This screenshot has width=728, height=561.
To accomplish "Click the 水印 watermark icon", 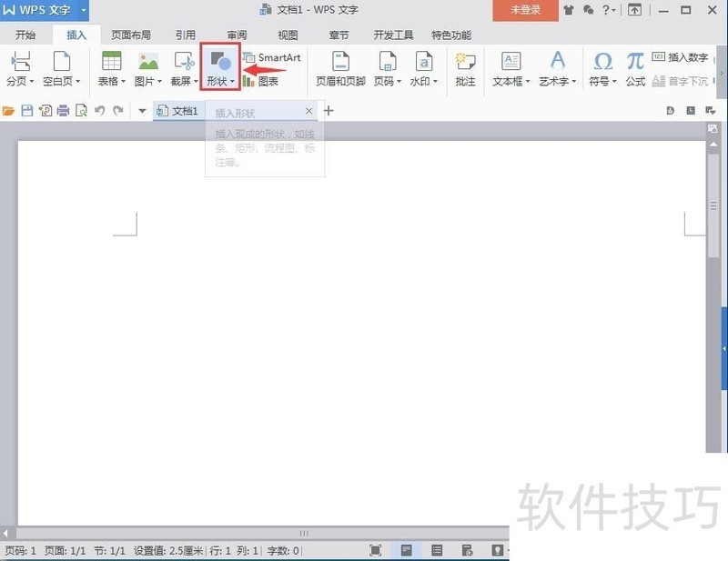I will click(423, 61).
